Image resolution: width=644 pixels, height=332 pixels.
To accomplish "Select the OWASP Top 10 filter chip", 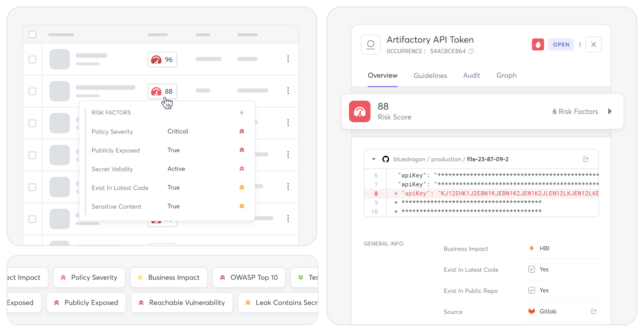I will 249,277.
